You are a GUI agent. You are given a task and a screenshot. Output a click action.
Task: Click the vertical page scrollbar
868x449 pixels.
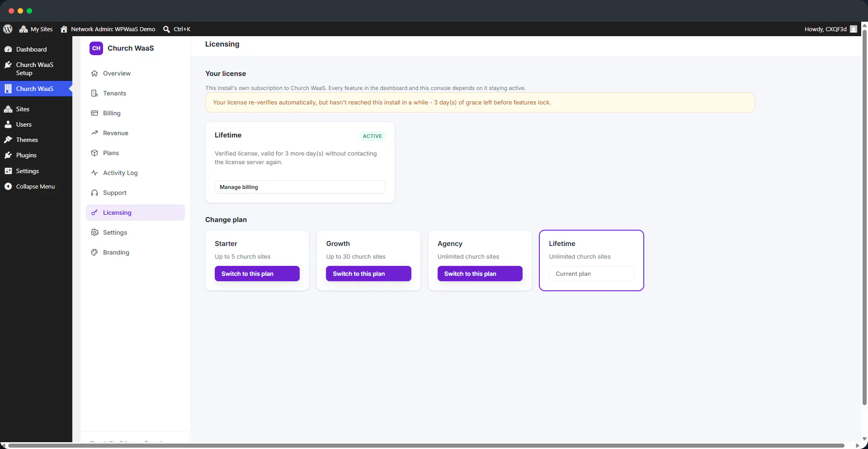864,217
